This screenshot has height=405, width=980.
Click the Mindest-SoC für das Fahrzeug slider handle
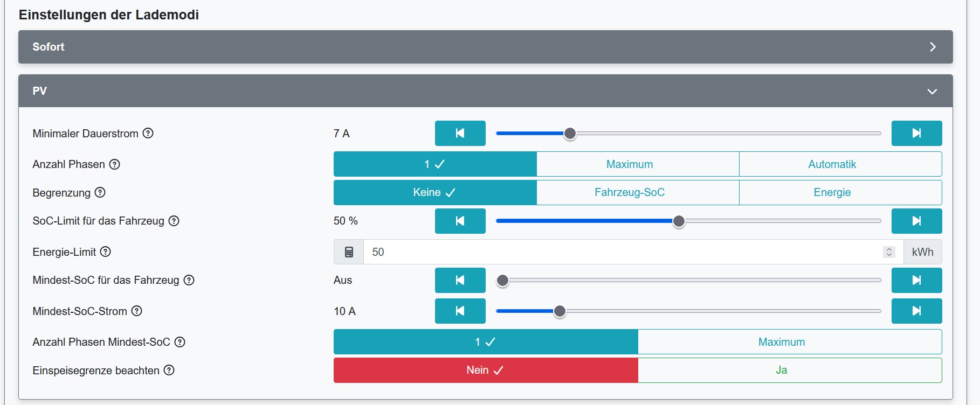click(x=502, y=281)
